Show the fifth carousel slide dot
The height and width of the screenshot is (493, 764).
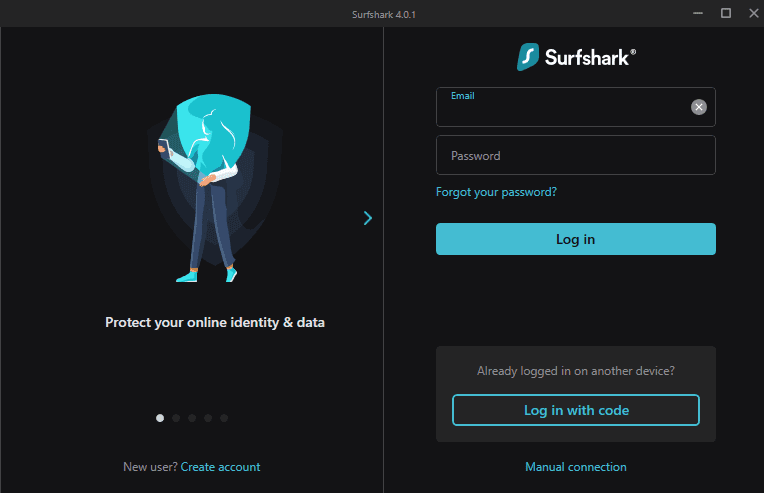coord(224,418)
